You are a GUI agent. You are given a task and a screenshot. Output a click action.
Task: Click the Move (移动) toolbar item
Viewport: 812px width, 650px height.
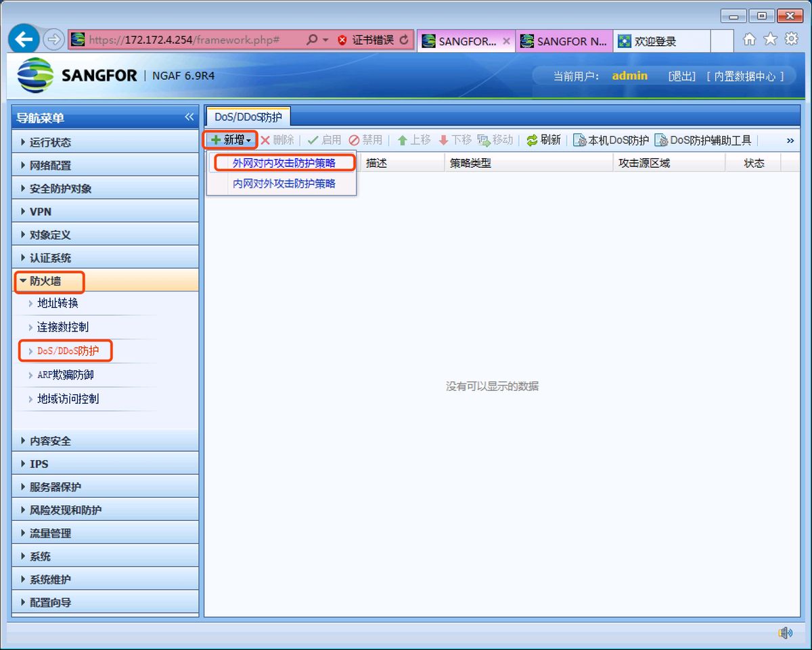(x=495, y=140)
